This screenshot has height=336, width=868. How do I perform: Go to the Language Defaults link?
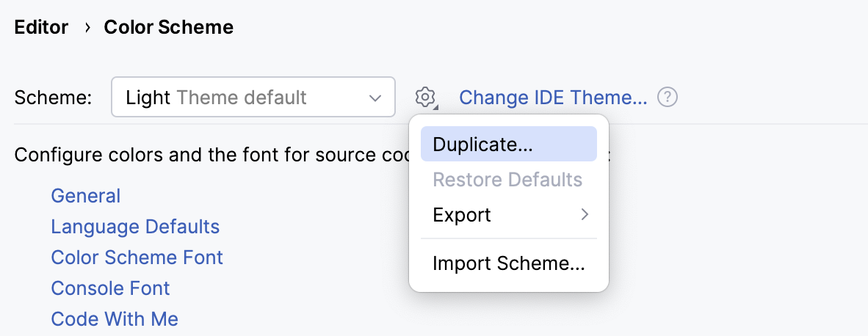click(135, 227)
